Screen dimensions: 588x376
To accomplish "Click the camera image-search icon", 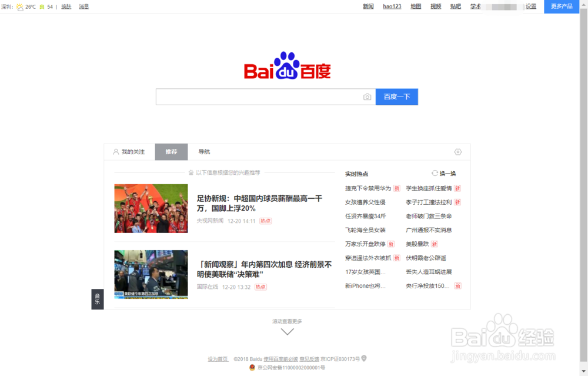I will point(367,97).
